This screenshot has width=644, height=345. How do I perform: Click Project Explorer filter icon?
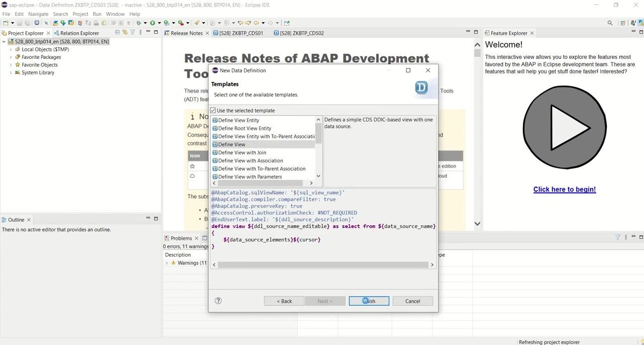click(x=132, y=32)
